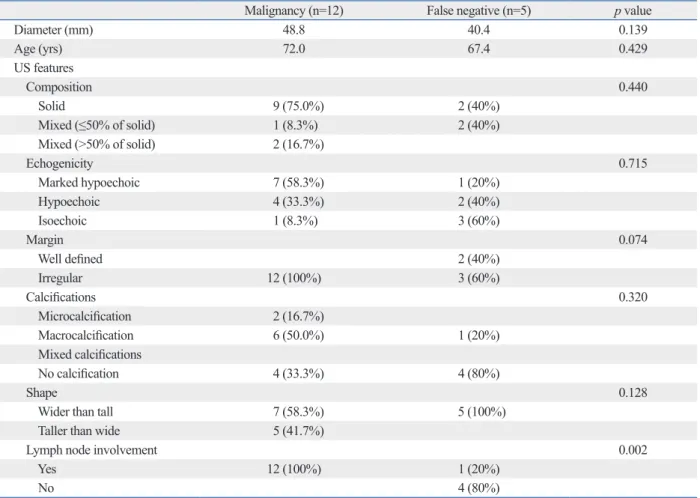This screenshot has width=700, height=498.
Task: Select '2 (40%)' in Mixed ≤50% row
Action: [x=479, y=125]
